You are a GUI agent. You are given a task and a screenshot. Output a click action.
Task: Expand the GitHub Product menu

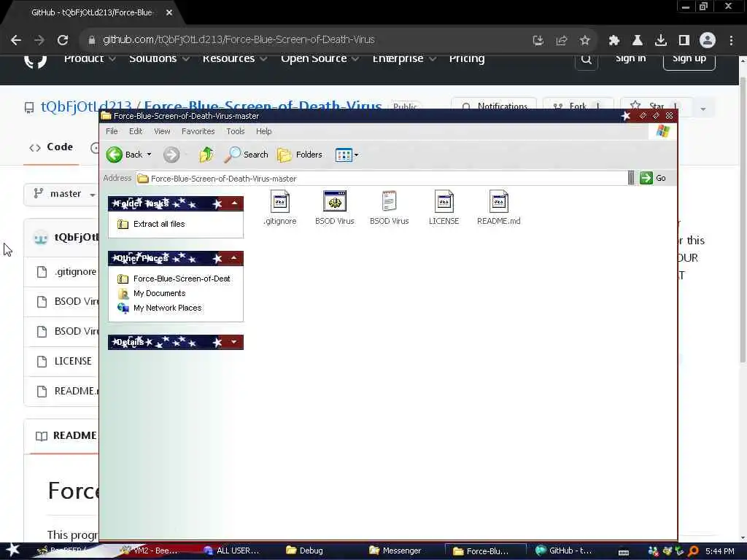(90, 58)
